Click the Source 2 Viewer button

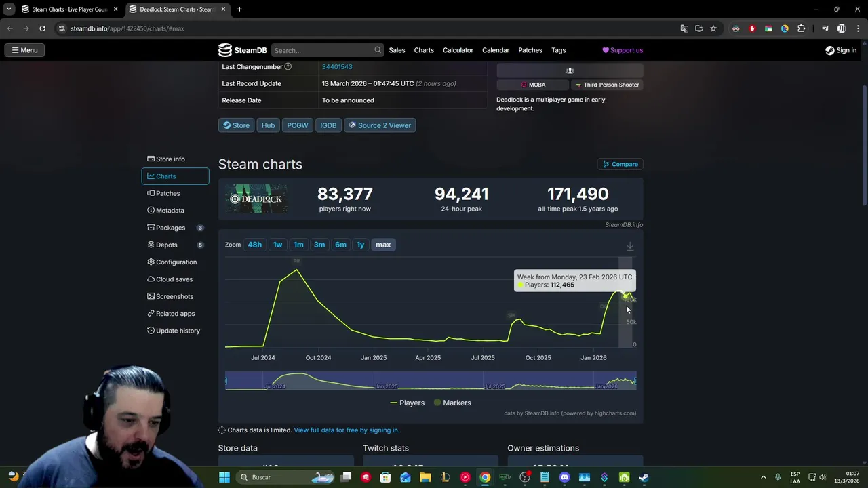[x=380, y=125]
